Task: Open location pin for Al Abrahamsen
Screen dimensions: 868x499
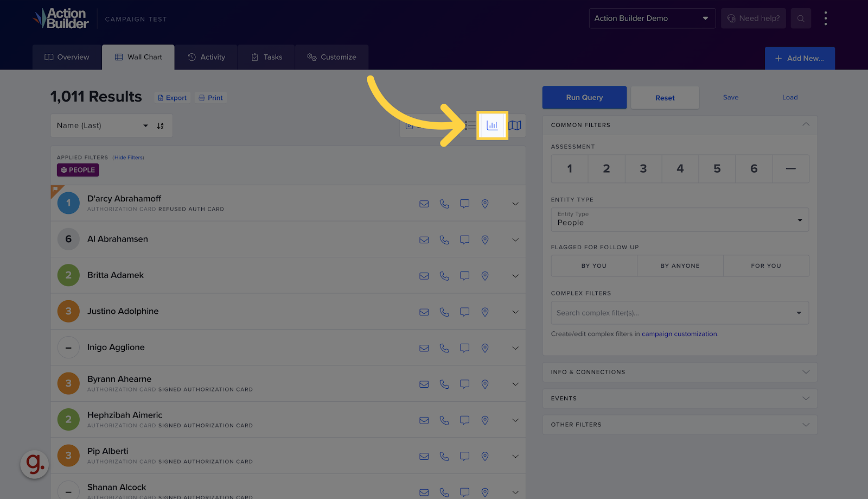Action: pyautogui.click(x=485, y=239)
